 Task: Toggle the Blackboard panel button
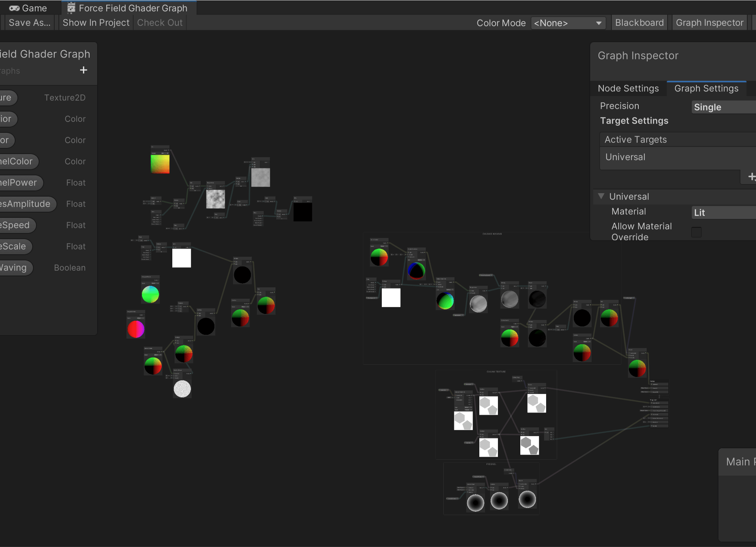(639, 23)
